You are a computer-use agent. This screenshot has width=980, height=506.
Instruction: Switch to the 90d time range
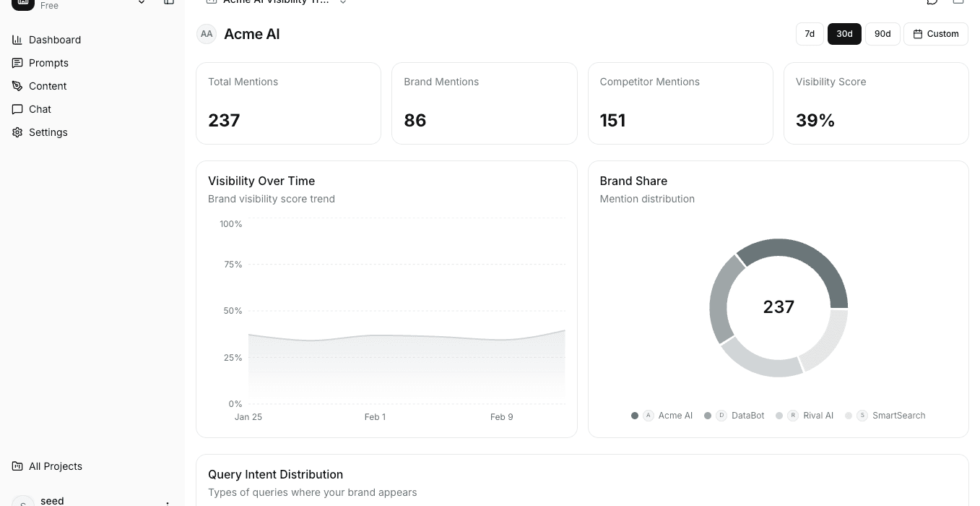click(x=883, y=34)
